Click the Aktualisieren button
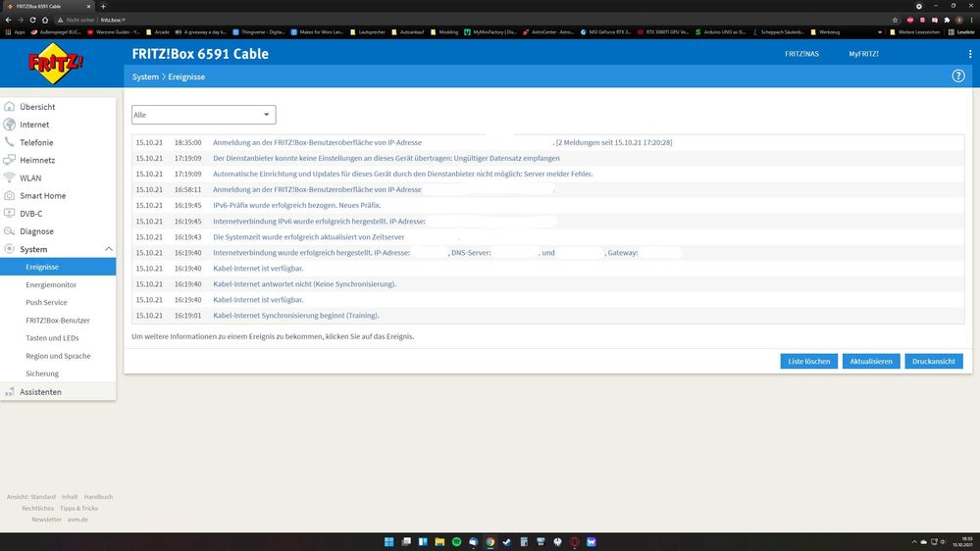 (871, 361)
